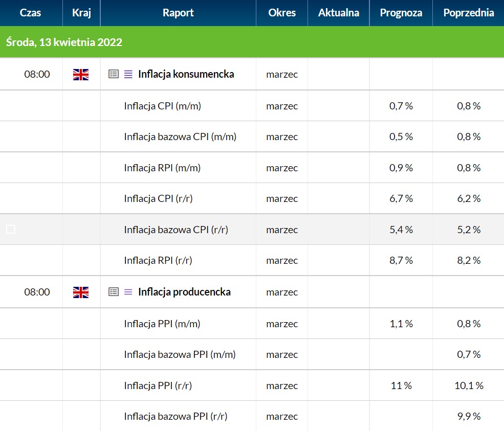Click the UK flag beside Inflacja producencka
Viewport: 504px width, 431px height.
point(81,292)
